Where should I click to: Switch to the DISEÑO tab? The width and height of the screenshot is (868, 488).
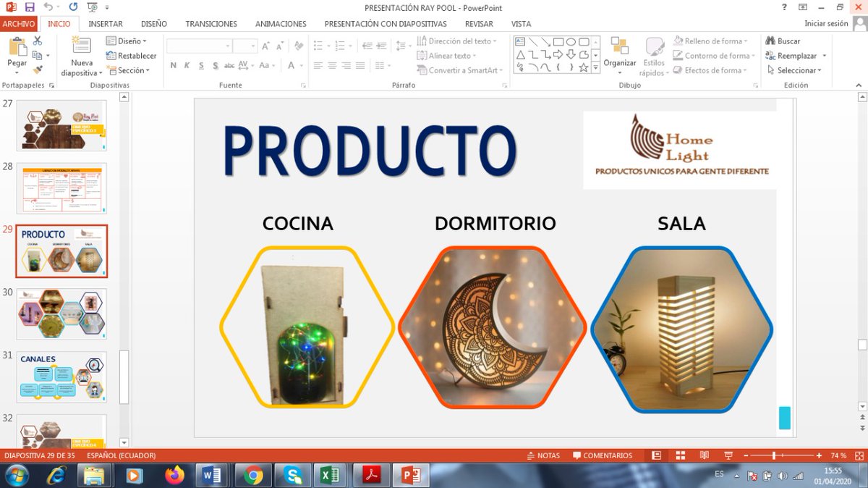pos(154,23)
